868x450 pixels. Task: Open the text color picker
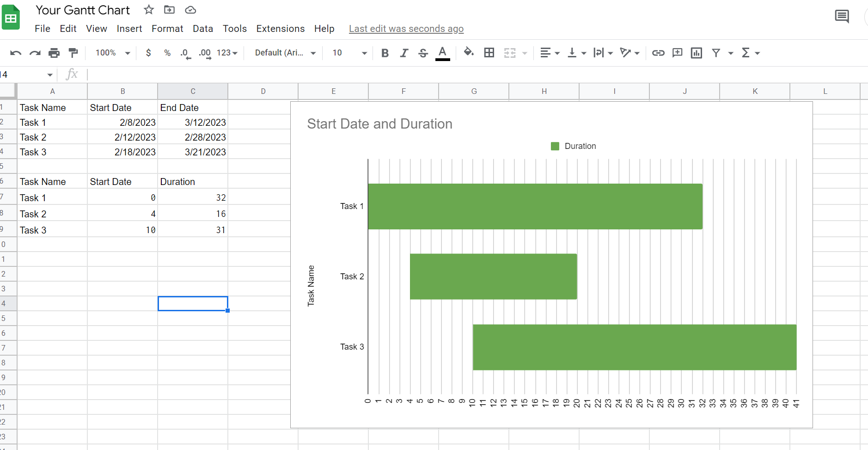click(443, 53)
